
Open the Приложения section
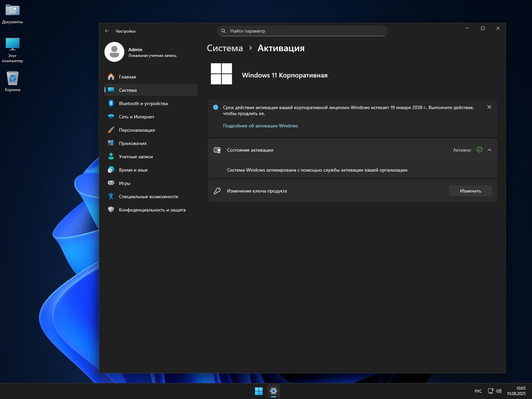pyautogui.click(x=151, y=143)
